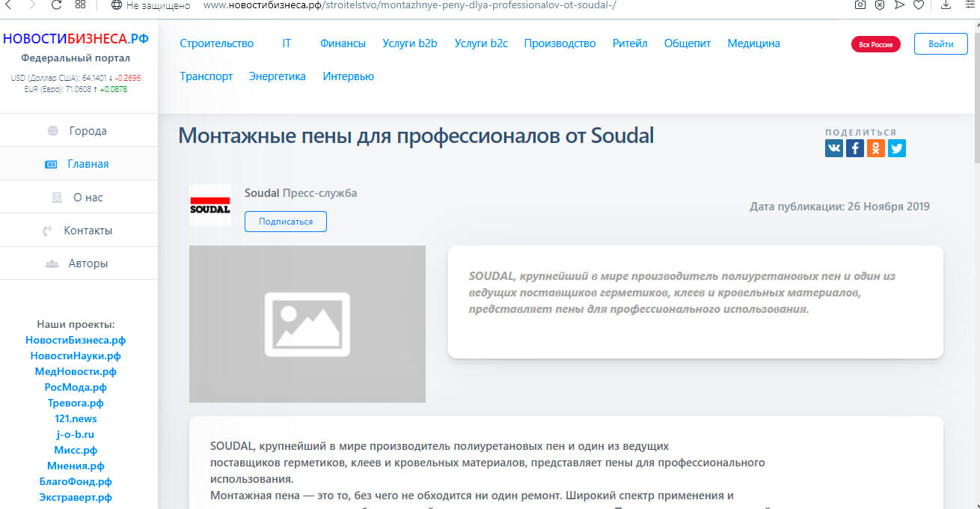Open the МедНовости.рф project link

76,371
